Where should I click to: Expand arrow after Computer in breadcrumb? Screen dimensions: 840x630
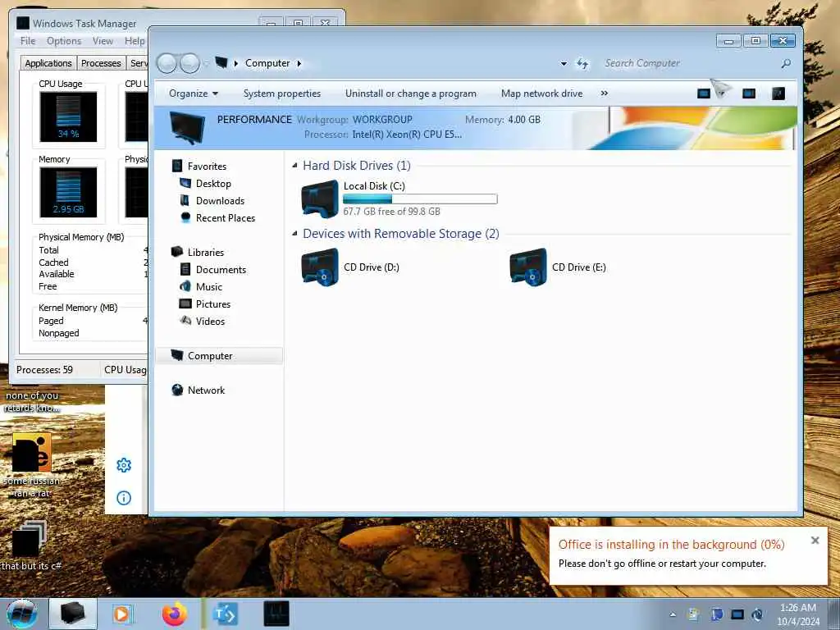pos(299,63)
